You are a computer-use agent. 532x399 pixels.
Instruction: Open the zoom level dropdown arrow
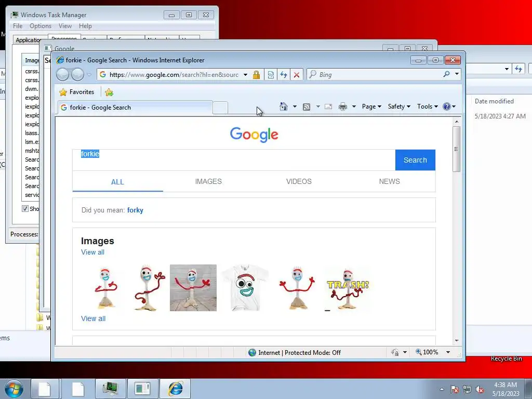[448, 353]
